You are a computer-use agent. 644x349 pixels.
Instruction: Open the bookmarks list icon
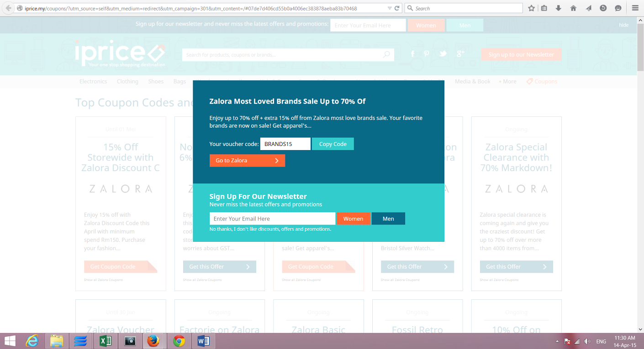tap(544, 8)
